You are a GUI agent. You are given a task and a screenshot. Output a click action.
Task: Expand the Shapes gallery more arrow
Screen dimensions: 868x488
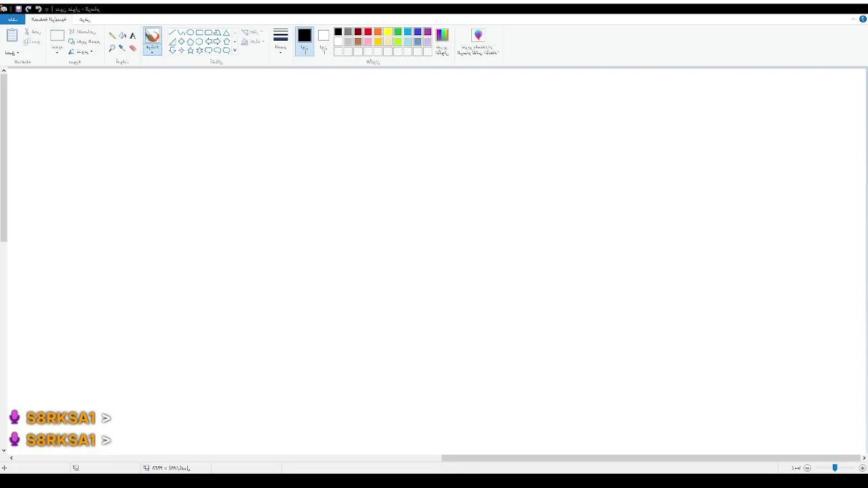(x=235, y=50)
